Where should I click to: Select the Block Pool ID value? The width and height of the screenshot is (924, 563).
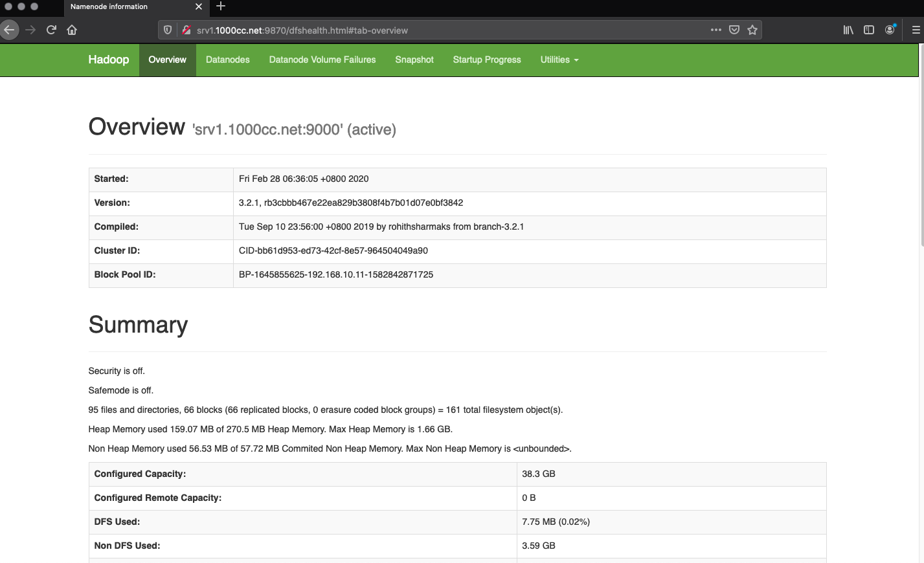click(336, 274)
